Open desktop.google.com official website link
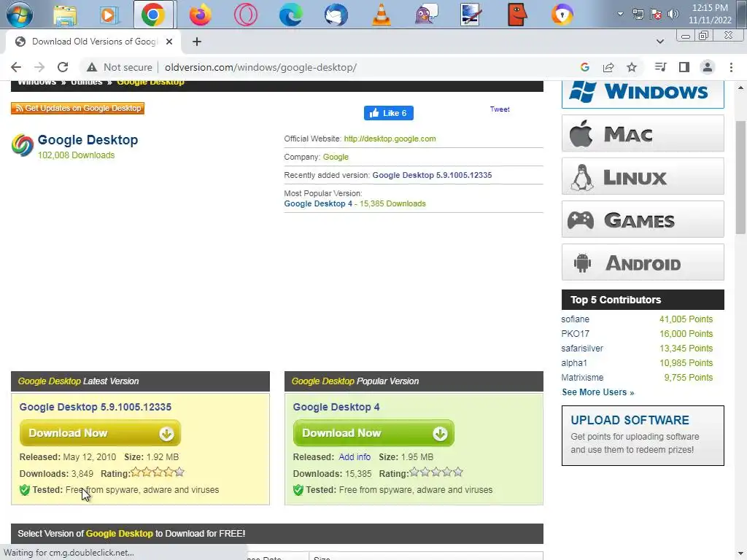 [390, 139]
